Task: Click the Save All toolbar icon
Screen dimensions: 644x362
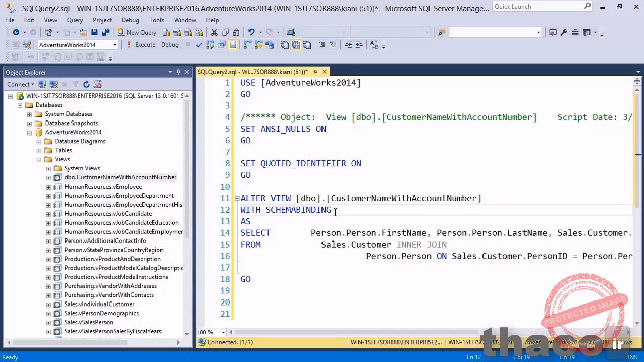Action: point(105,32)
